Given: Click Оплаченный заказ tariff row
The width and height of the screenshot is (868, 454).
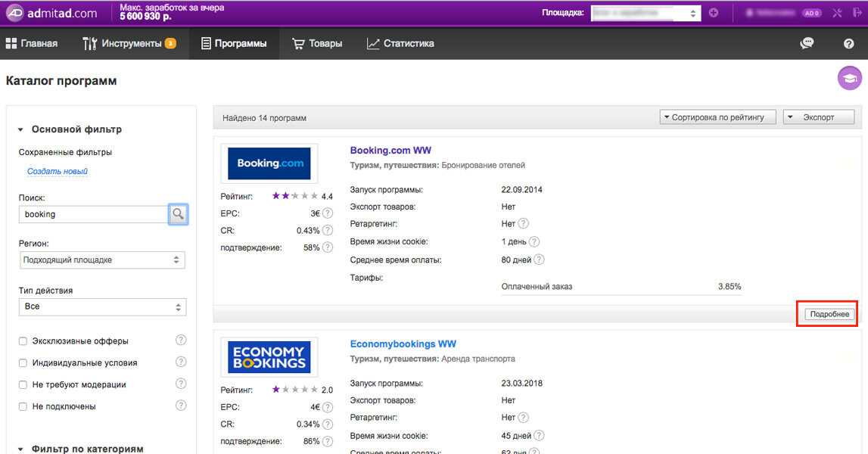Looking at the screenshot, I should coord(621,287).
